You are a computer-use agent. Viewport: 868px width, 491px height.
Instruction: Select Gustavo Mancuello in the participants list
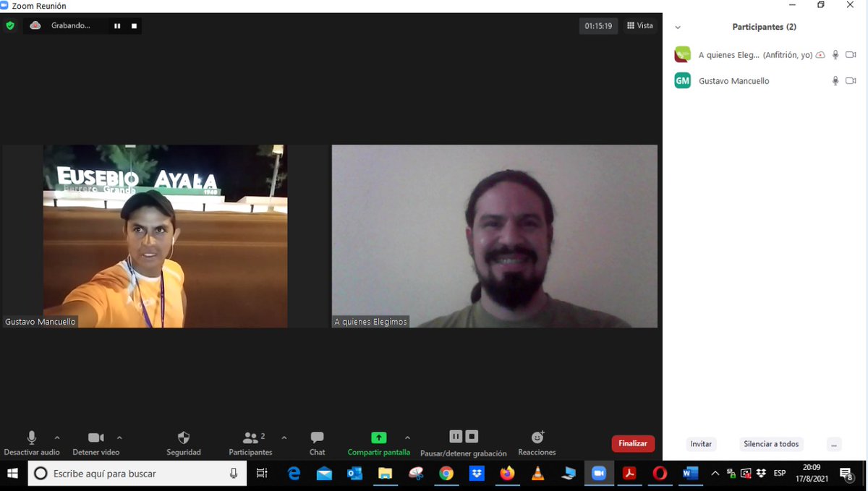(765, 81)
